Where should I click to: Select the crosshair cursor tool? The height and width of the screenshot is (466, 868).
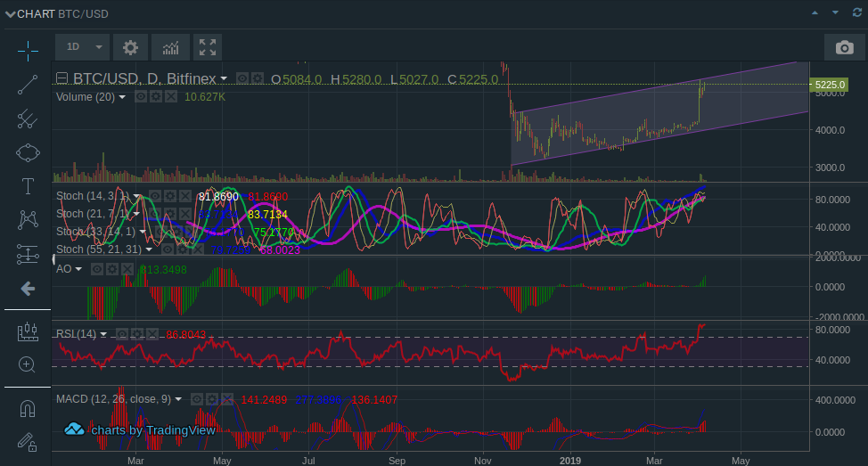coord(27,51)
